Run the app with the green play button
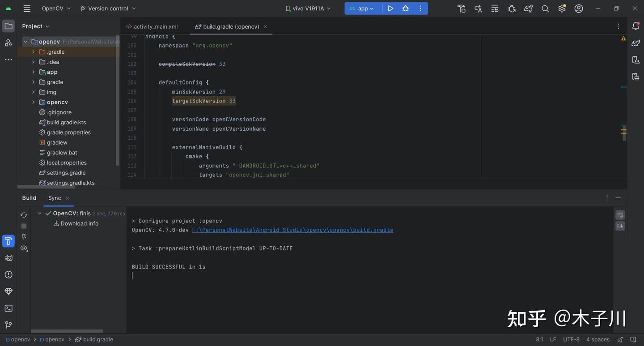This screenshot has height=346, width=644. 390,8
